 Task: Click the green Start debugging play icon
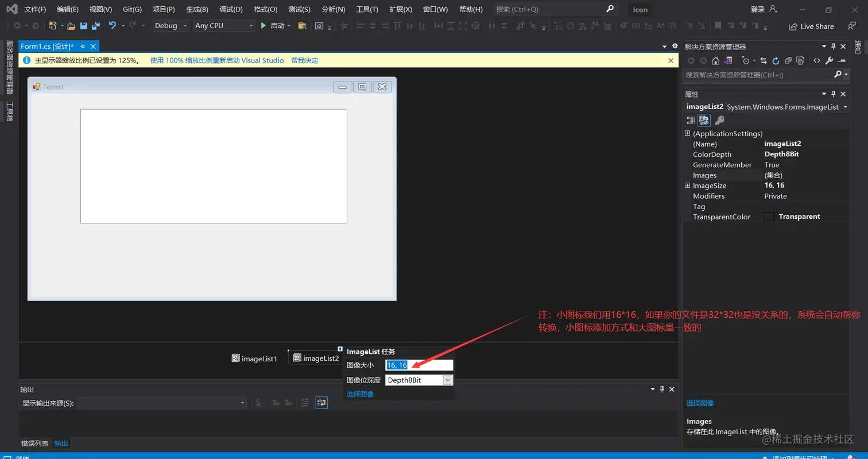pos(263,26)
